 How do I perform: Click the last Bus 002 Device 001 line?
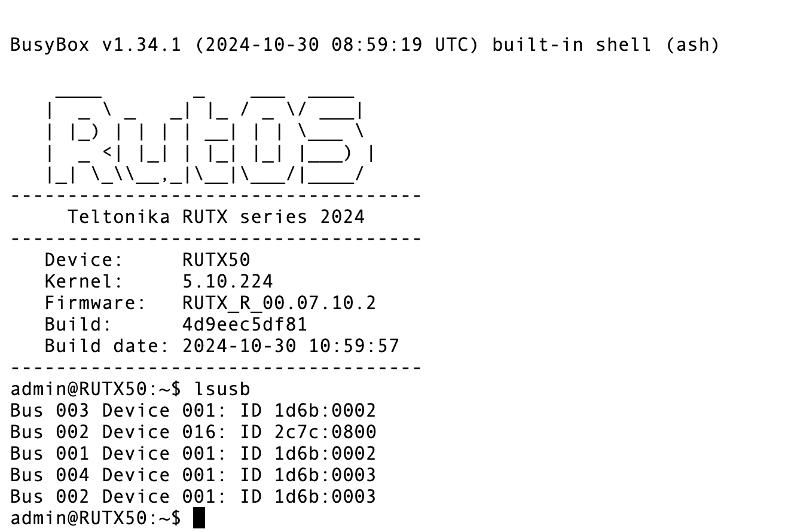tap(193, 497)
